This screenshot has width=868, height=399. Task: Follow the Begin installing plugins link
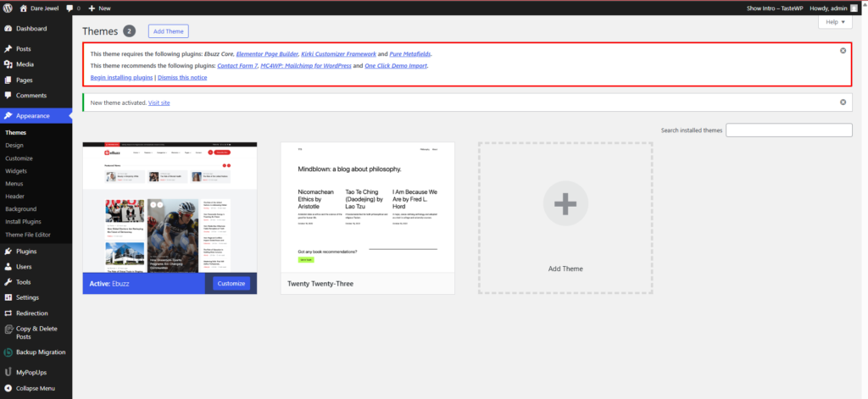pos(121,77)
